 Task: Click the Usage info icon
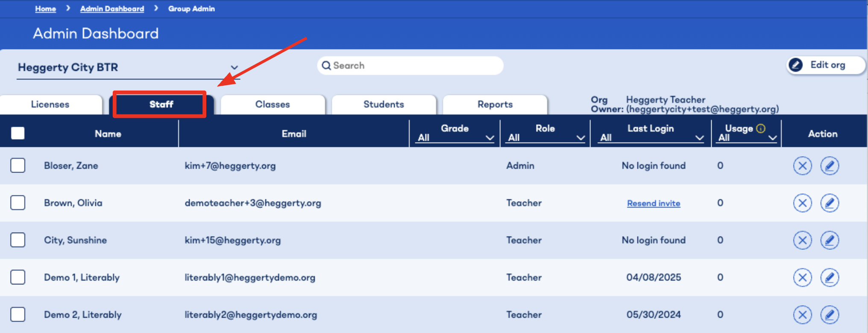click(761, 129)
